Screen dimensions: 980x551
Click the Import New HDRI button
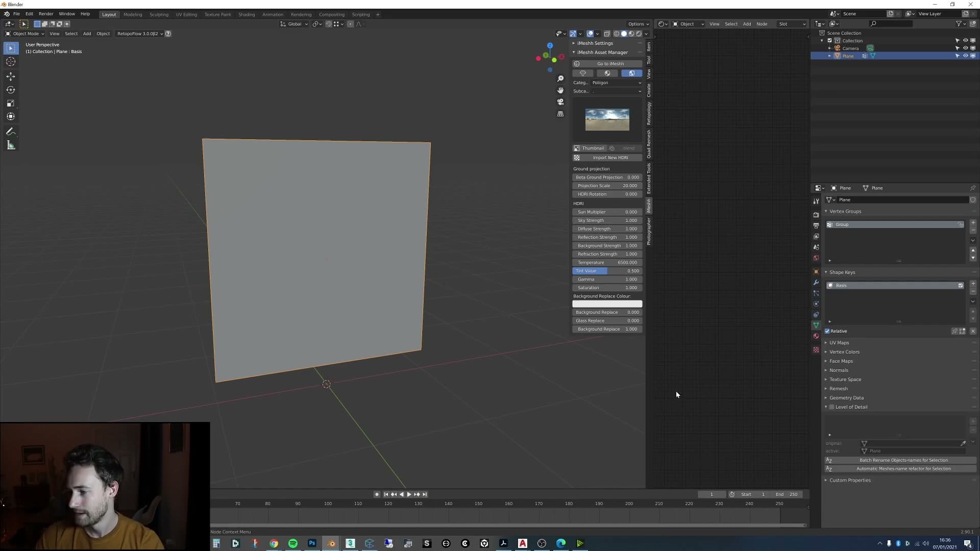[x=607, y=158]
